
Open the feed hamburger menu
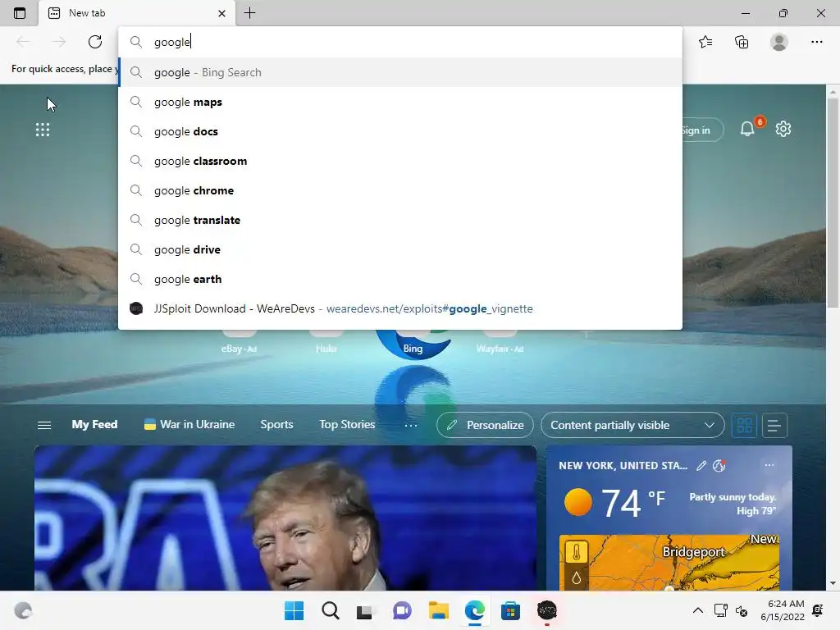(x=44, y=425)
